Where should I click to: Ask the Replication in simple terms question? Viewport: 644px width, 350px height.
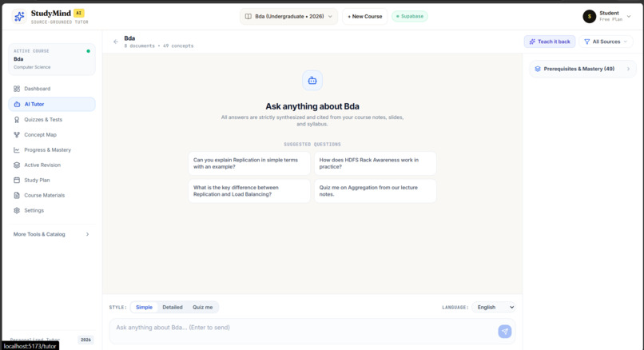pos(249,164)
